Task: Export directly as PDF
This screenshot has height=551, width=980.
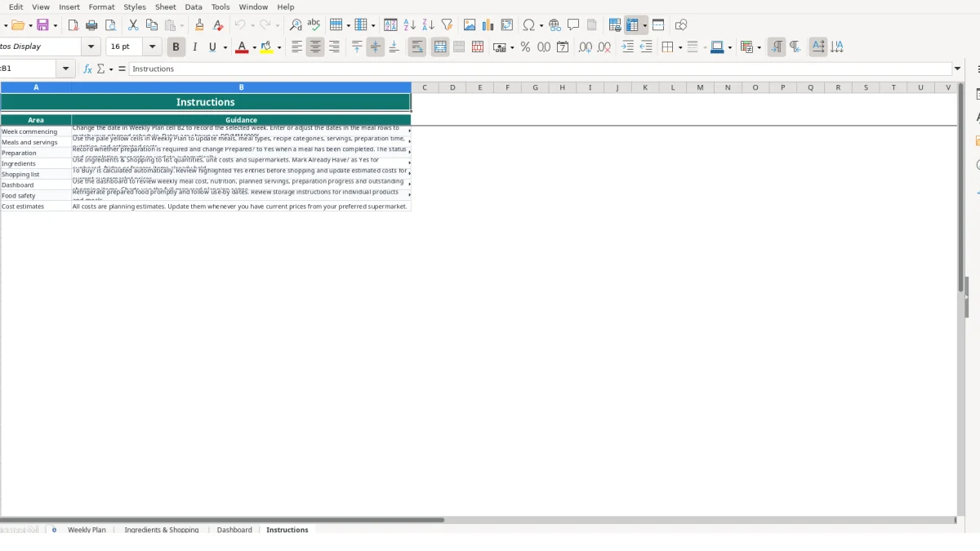Action: click(x=73, y=25)
